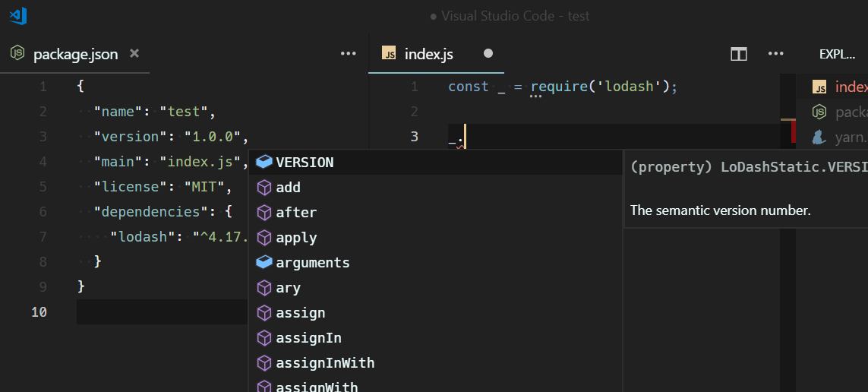This screenshot has width=868, height=392.
Task: Select apply suggestion
Action: (436, 238)
